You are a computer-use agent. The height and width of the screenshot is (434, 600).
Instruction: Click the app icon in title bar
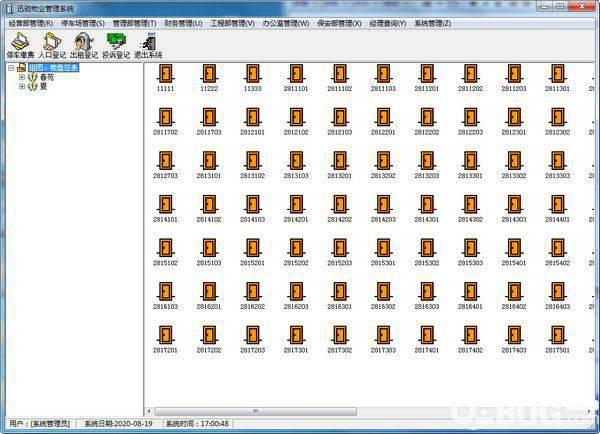pyautogui.click(x=9, y=8)
